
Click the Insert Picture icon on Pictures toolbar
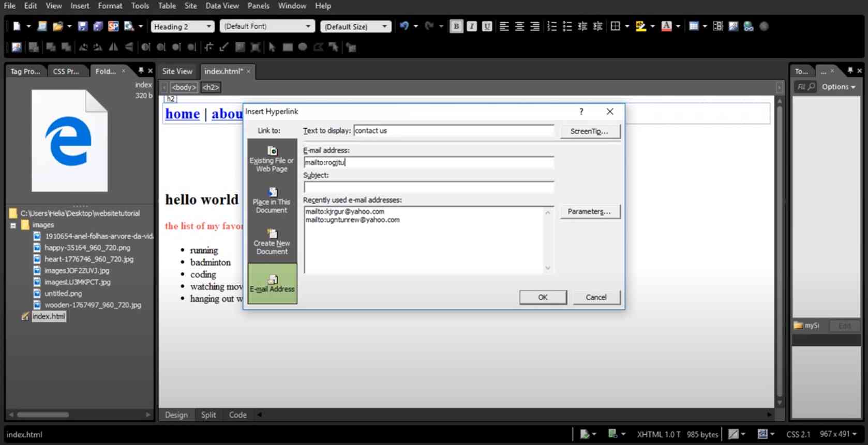click(x=17, y=48)
